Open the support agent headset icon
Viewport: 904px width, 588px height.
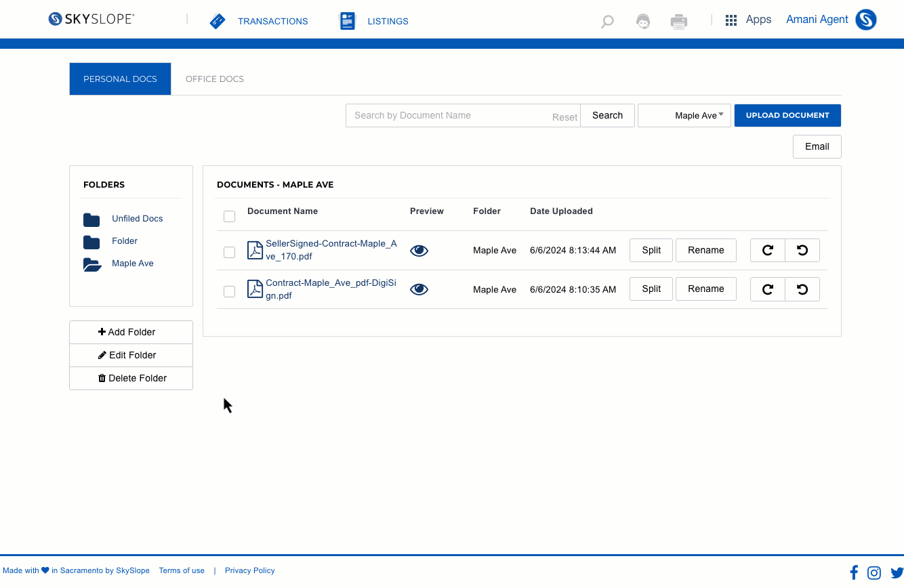643,22
